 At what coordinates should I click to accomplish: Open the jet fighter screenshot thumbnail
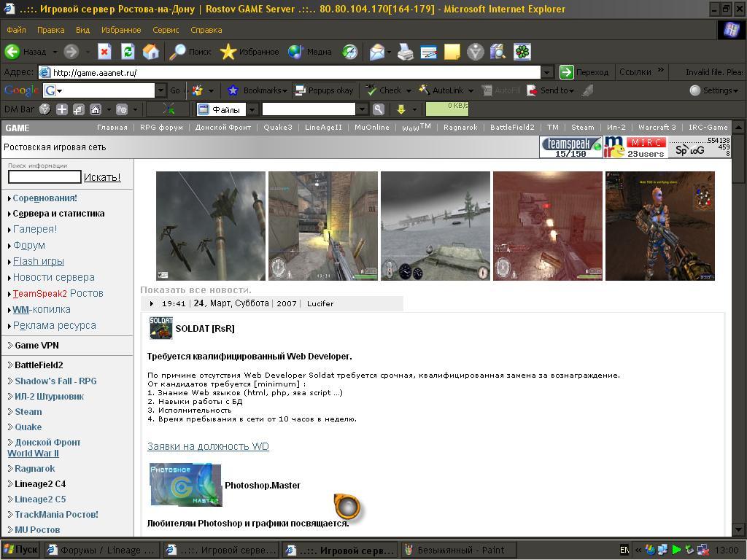point(211,226)
